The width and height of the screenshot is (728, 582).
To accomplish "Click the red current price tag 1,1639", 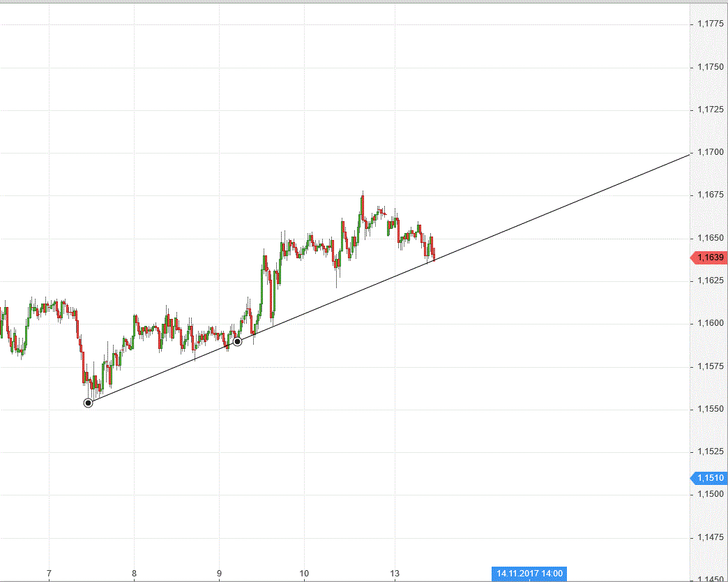I will pyautogui.click(x=708, y=258).
